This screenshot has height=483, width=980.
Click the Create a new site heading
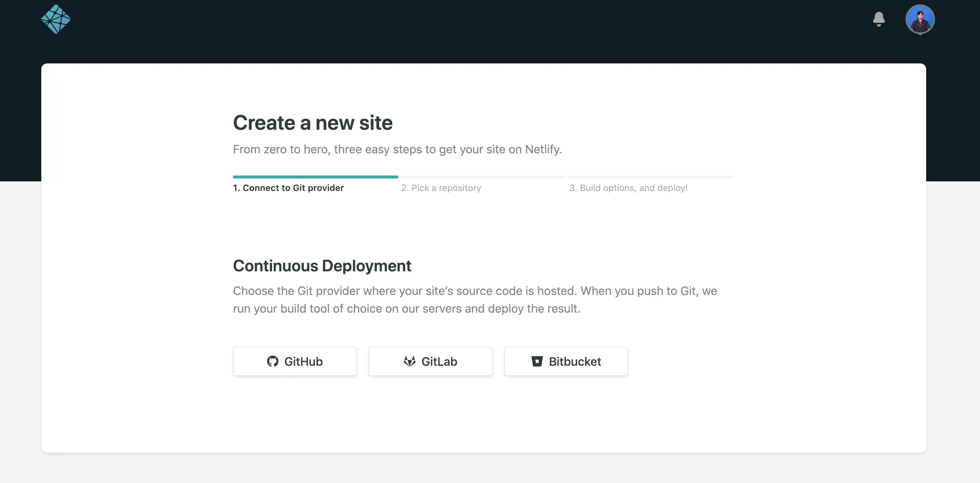(312, 123)
